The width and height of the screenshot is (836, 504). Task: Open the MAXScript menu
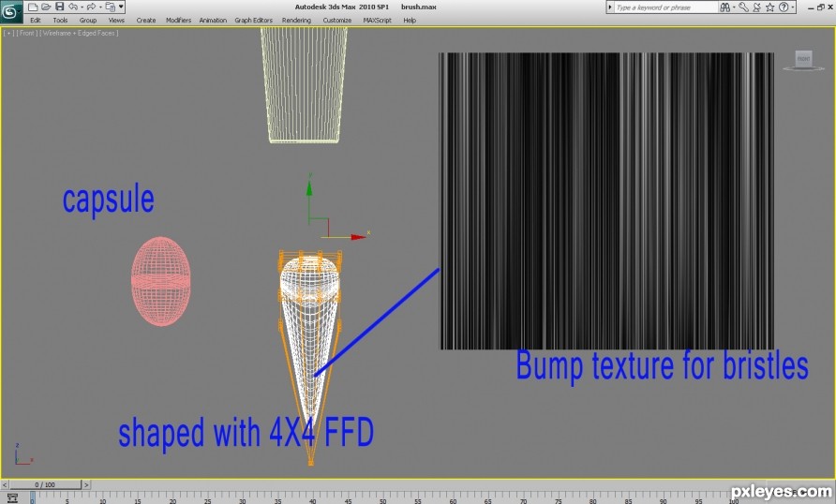(x=377, y=21)
